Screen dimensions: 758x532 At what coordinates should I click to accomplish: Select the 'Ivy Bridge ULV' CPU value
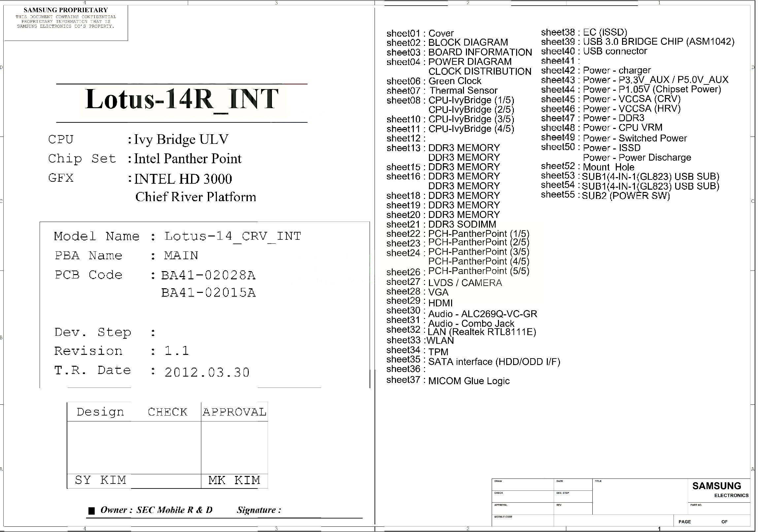(x=181, y=140)
